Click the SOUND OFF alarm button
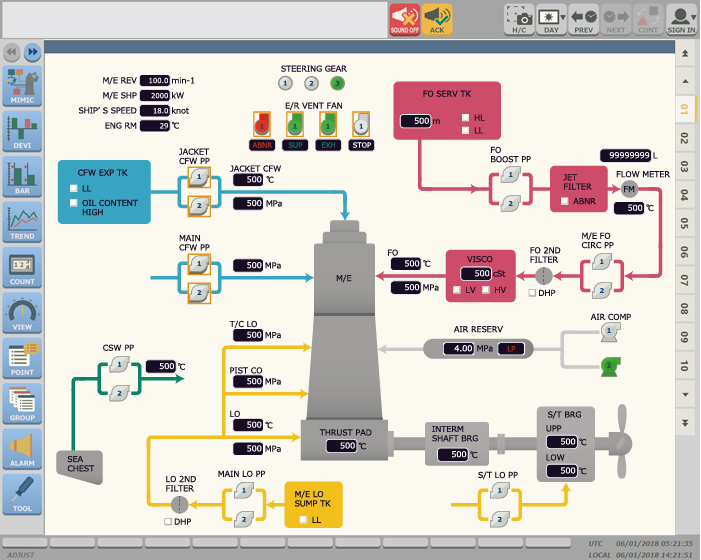701x560 pixels. tap(404, 20)
